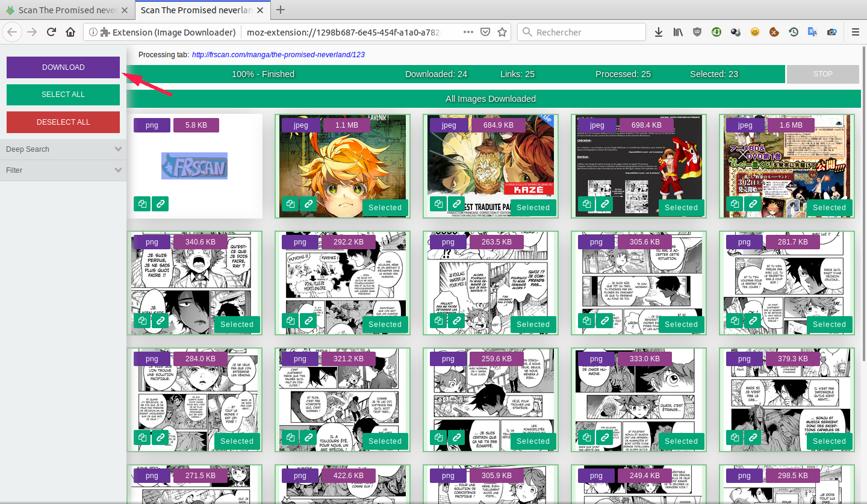Open the page actions three-dots menu
The width and height of the screenshot is (867, 504).
468,32
